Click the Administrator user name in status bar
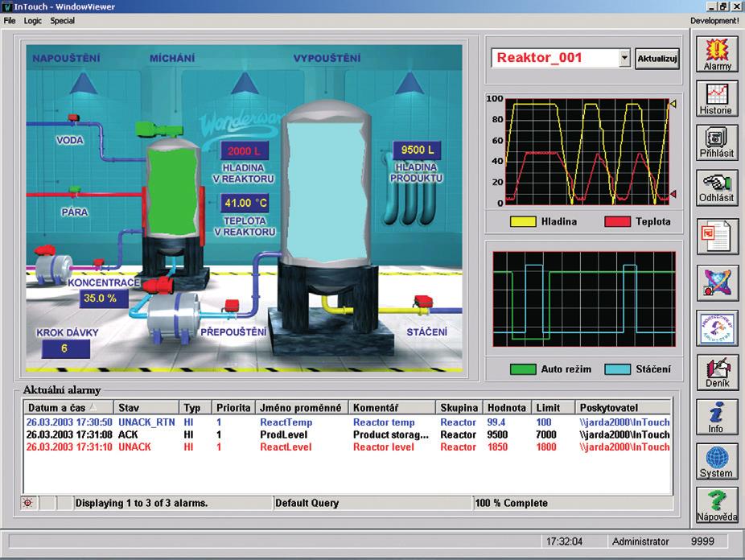This screenshot has height=560, width=745. [640, 541]
